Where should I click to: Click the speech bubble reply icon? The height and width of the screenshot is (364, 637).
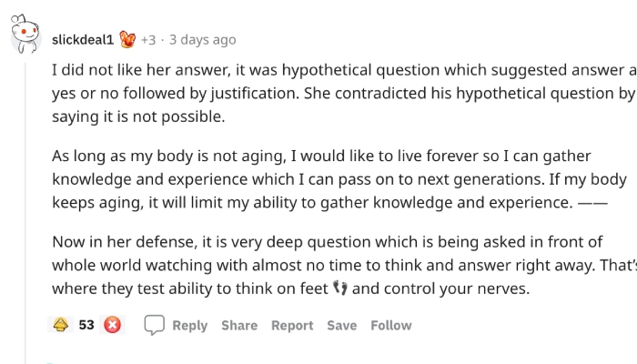155,325
